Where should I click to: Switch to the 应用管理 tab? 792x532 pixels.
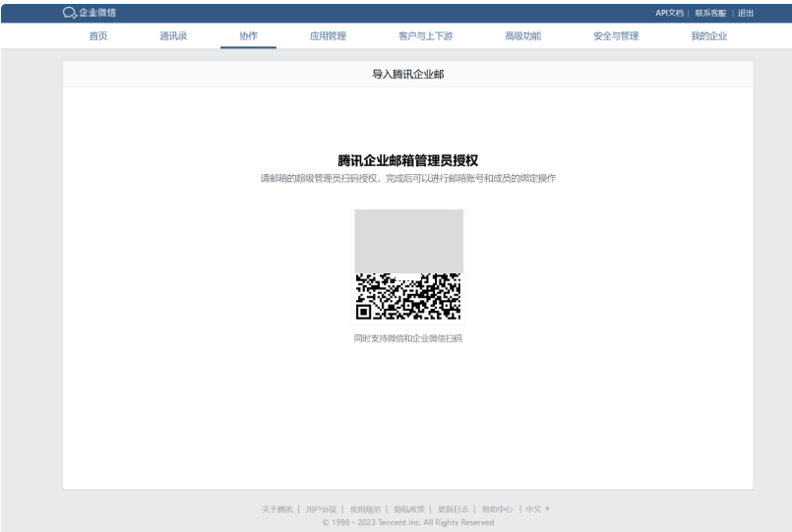click(328, 36)
